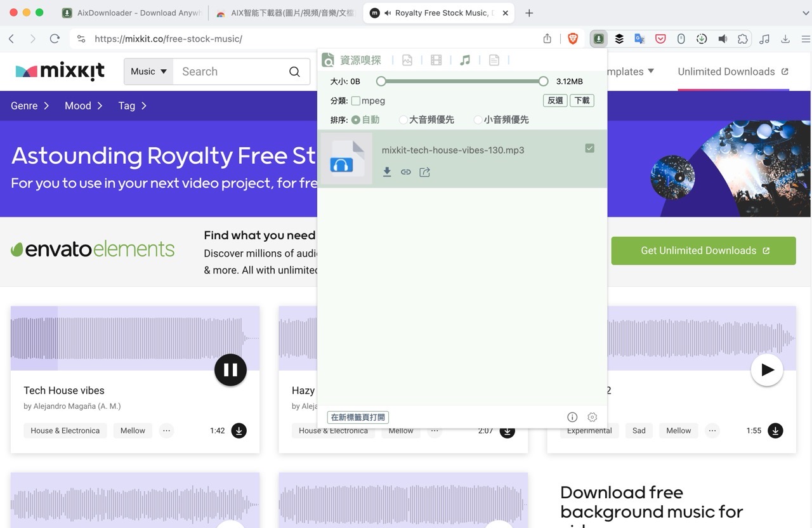Click the mp3 file thumbnail in sniffer list
812x528 pixels.
[346, 159]
